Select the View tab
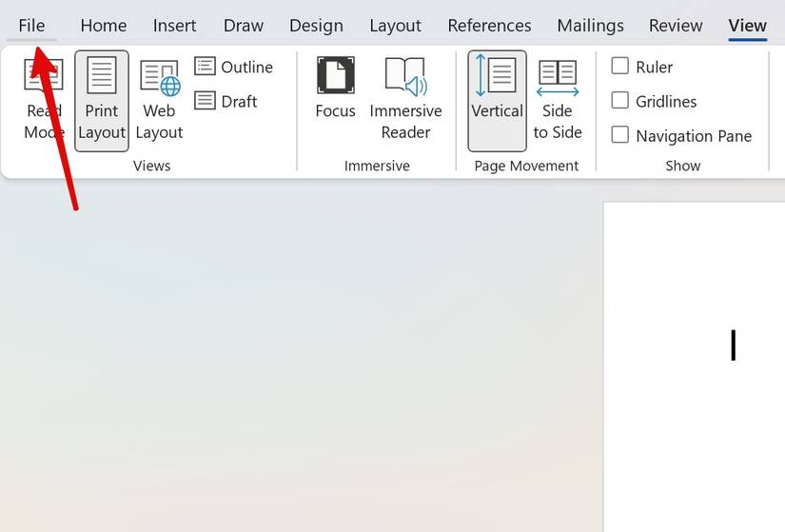The height and width of the screenshot is (532, 785). point(748,26)
